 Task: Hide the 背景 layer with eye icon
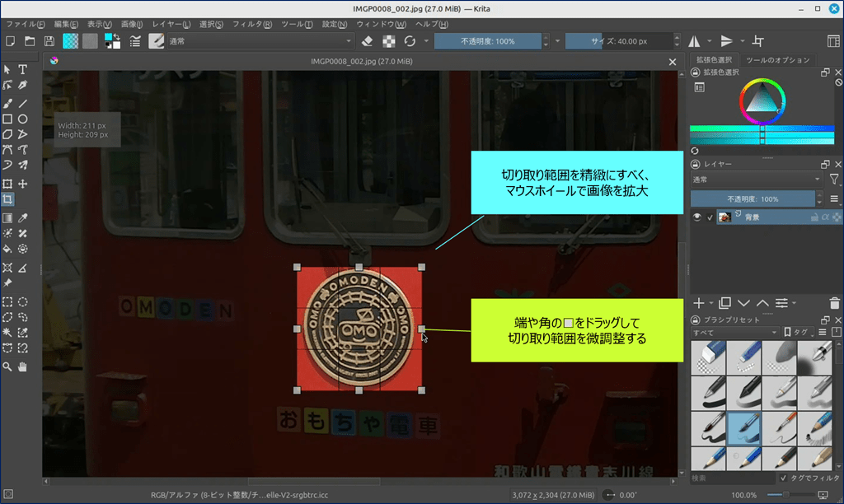[x=697, y=217]
